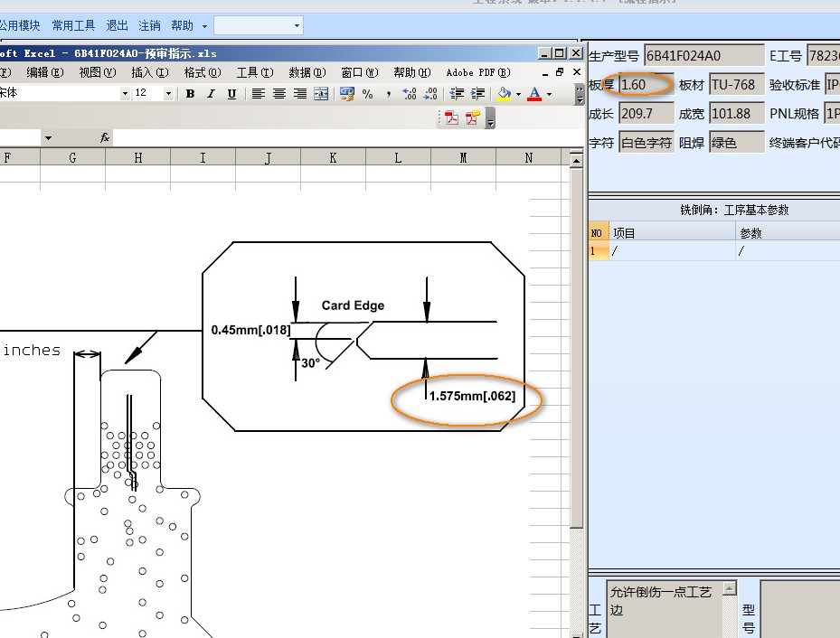Apply Currency style format
The image size is (840, 638).
point(347,94)
